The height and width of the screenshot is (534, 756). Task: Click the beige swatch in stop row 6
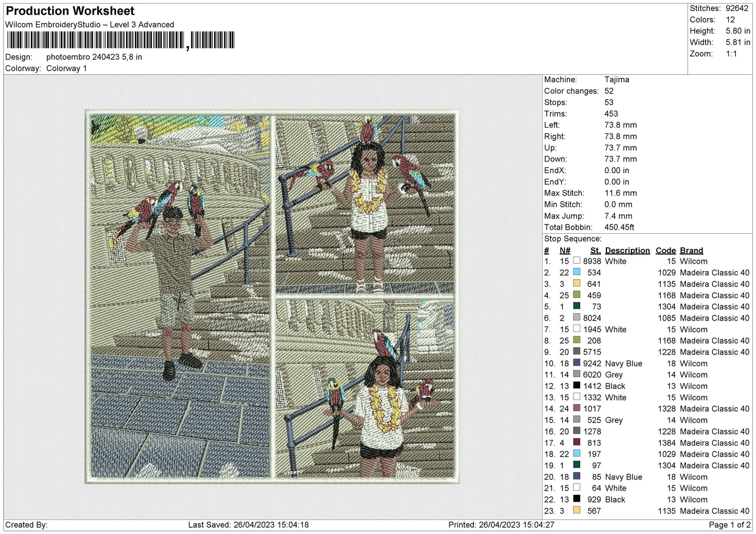[x=577, y=318]
